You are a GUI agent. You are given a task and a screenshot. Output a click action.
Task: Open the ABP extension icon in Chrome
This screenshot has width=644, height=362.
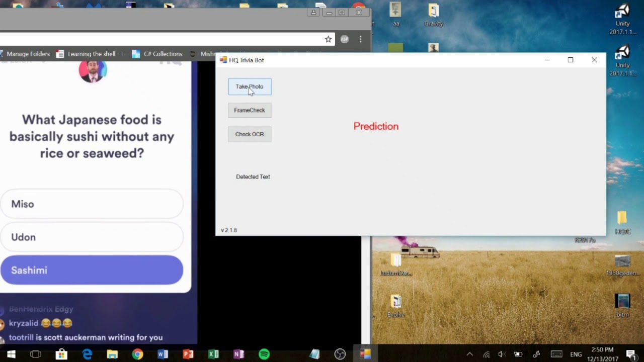click(x=345, y=39)
